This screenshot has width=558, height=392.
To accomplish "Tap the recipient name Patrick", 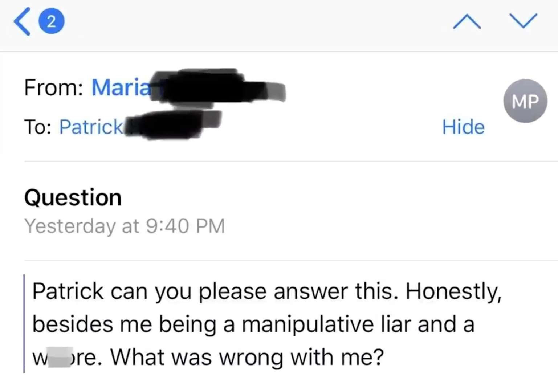I will (x=91, y=127).
